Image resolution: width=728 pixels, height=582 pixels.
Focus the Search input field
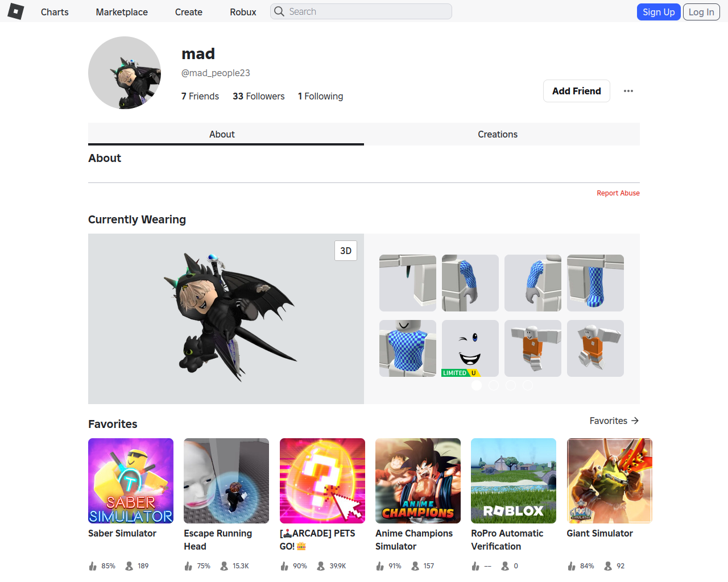point(361,11)
